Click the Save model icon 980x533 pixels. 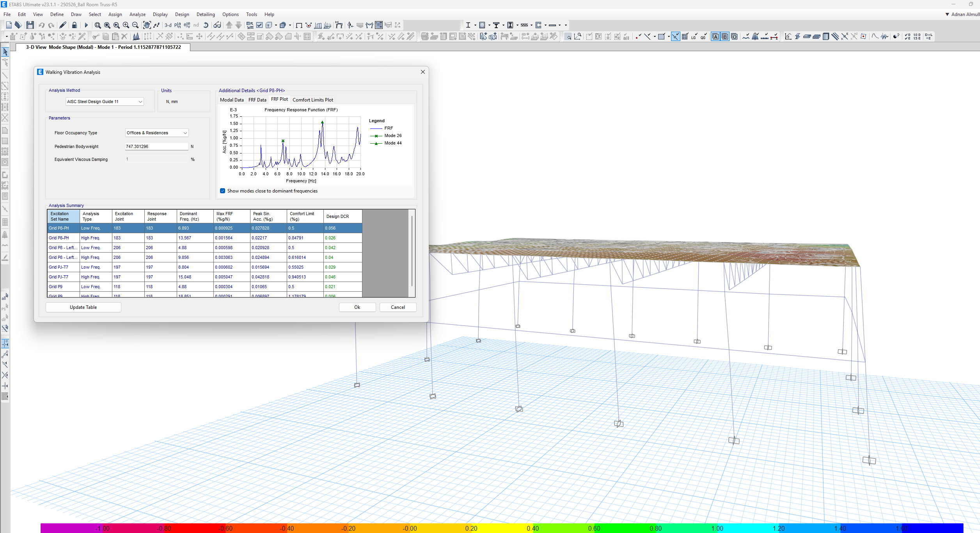(x=30, y=25)
